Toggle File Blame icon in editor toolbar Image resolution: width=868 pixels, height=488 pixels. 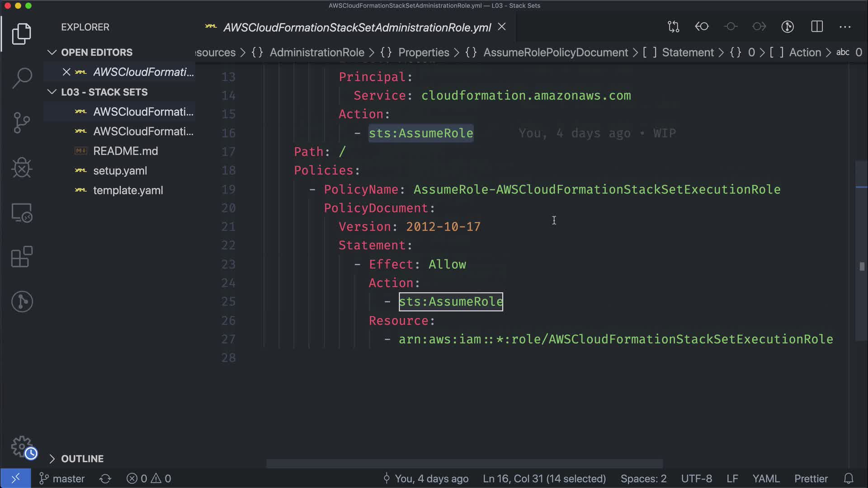[x=788, y=27]
